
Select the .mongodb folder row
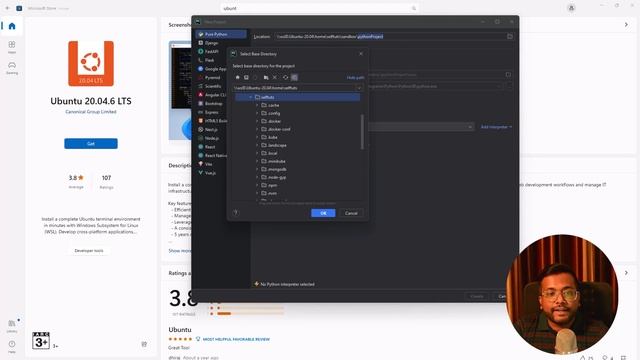point(298,169)
